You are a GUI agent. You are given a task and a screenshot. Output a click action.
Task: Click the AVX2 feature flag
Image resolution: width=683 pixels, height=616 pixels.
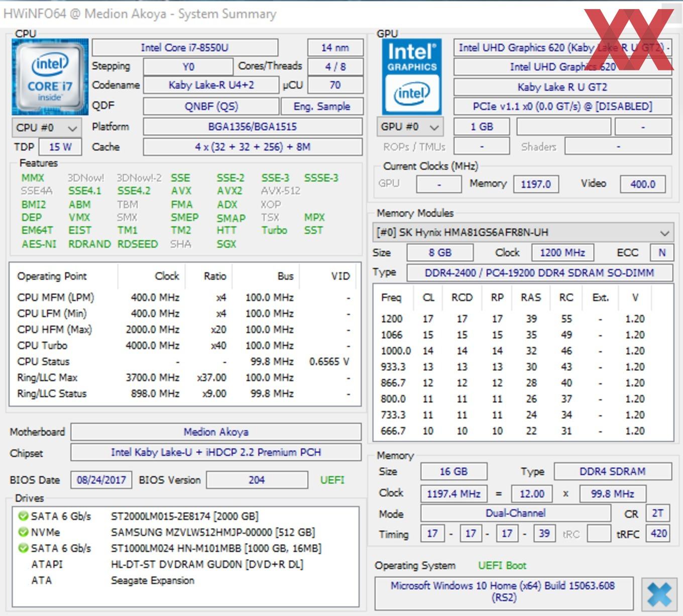230,191
